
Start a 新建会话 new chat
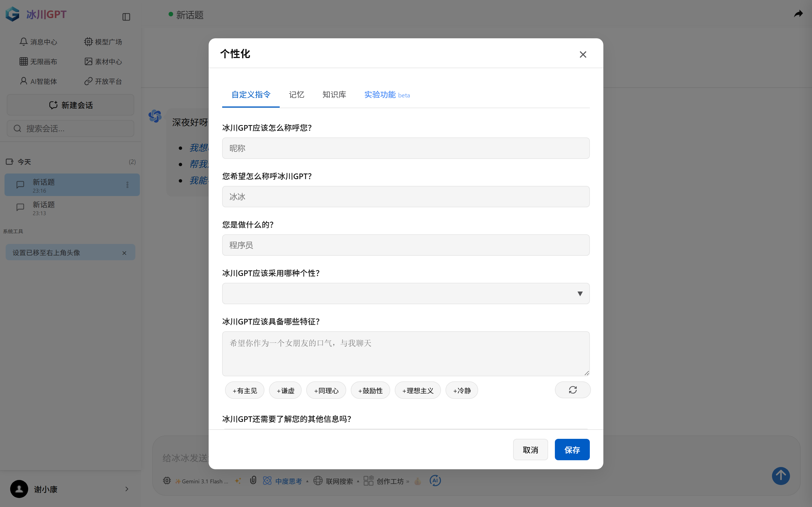click(x=70, y=105)
